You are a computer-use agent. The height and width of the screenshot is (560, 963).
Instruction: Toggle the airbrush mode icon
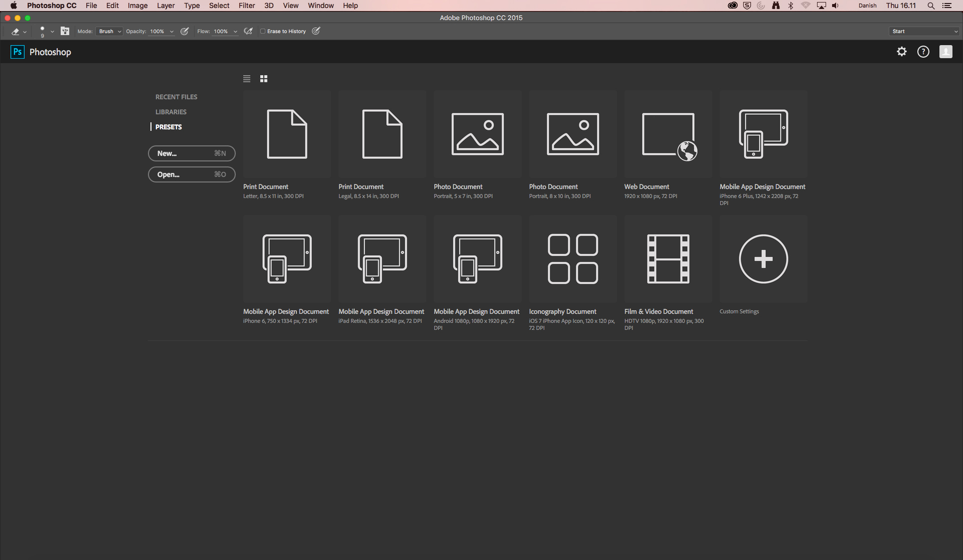[x=248, y=31]
